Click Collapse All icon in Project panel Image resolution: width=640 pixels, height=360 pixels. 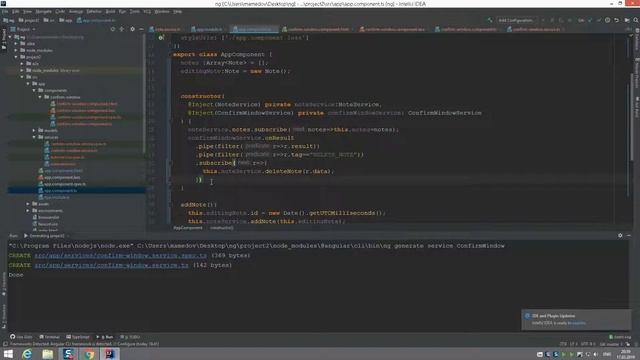(122, 29)
